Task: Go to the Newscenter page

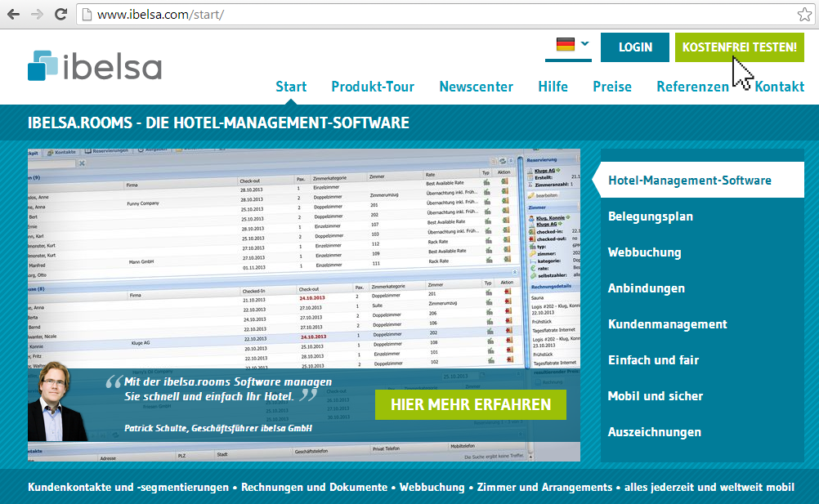Action: pyautogui.click(x=476, y=87)
